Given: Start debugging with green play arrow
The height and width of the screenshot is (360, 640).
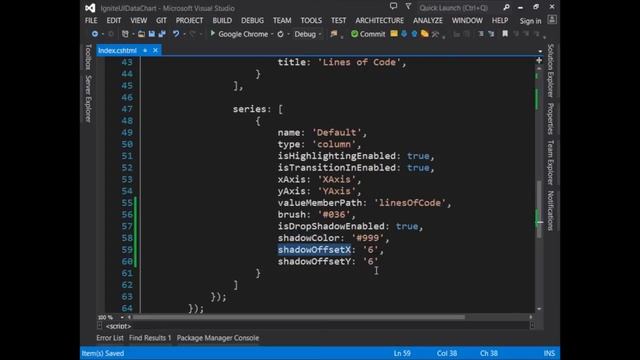Looking at the screenshot, I should (x=212, y=33).
